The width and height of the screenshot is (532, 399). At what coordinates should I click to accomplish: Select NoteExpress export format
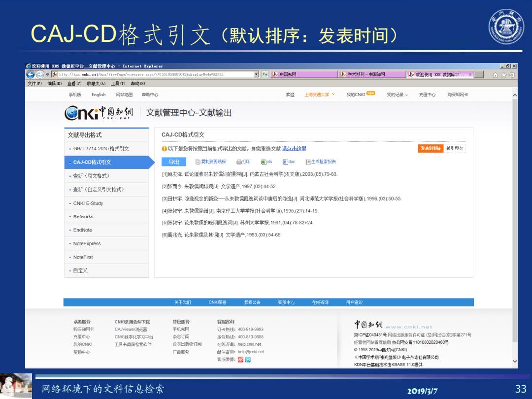pyautogui.click(x=106, y=244)
